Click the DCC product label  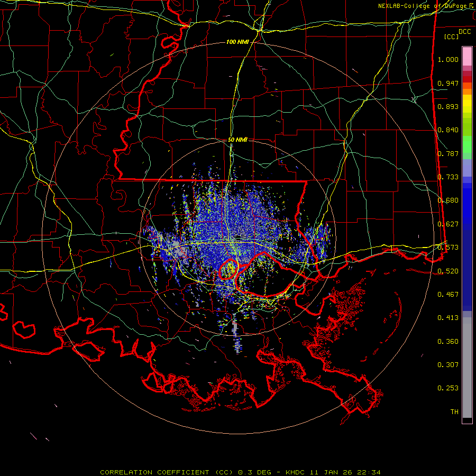point(464,32)
